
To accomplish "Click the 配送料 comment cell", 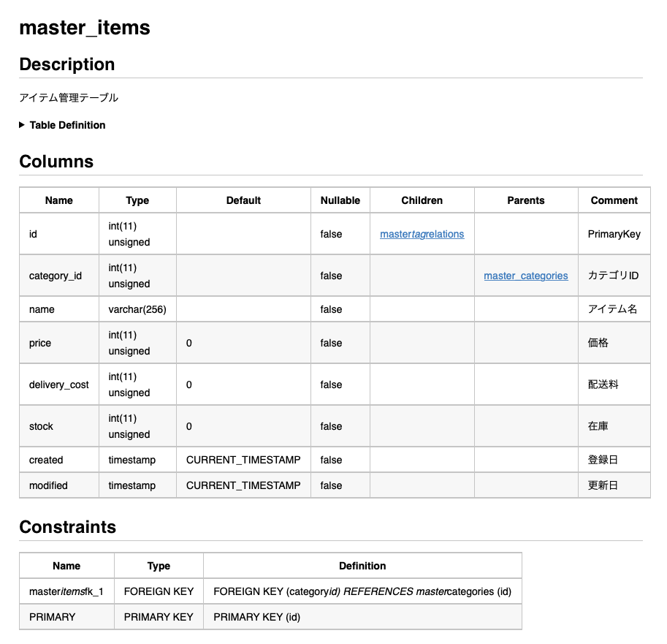I will coord(614,384).
